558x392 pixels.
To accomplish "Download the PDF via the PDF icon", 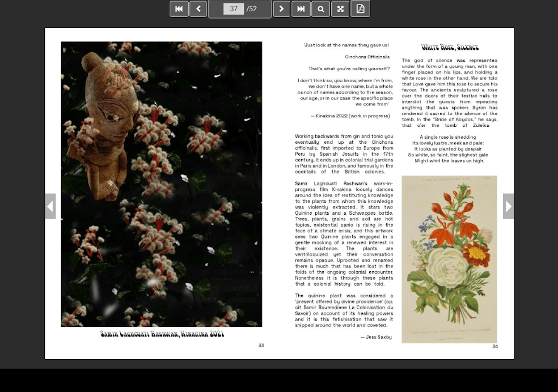I will [360, 9].
